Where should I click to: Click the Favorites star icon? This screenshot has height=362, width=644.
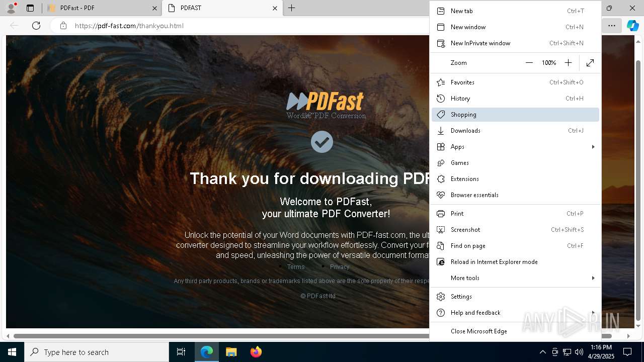[x=441, y=82]
